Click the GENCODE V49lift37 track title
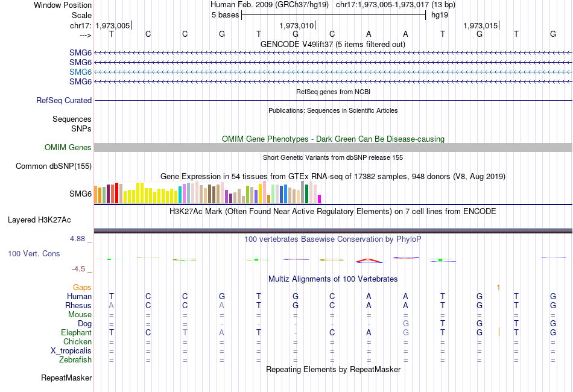This screenshot has height=392, width=573. pos(333,44)
